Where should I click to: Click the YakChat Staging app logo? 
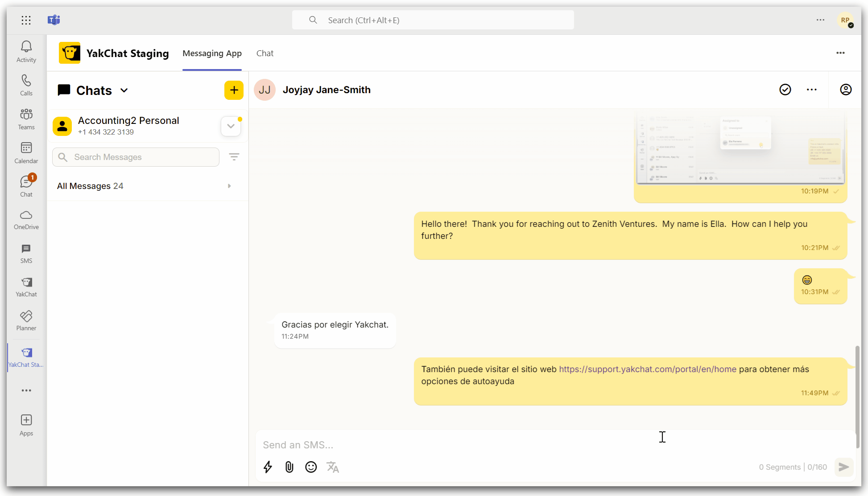click(70, 53)
